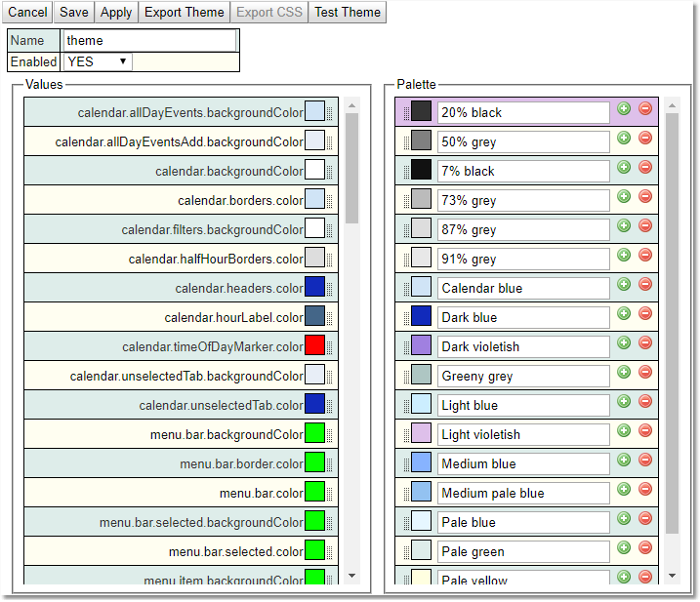
Task: Click the Dark violetish palette color swatch
Action: [421, 345]
